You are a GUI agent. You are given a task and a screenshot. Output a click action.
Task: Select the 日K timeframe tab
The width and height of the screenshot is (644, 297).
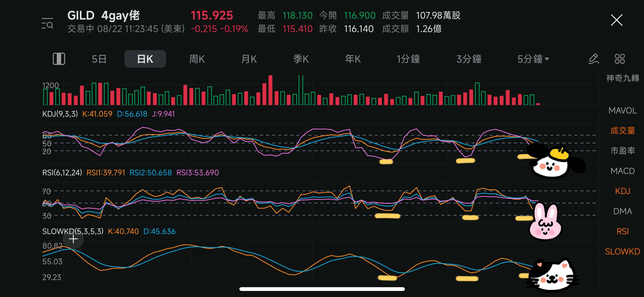pos(145,59)
